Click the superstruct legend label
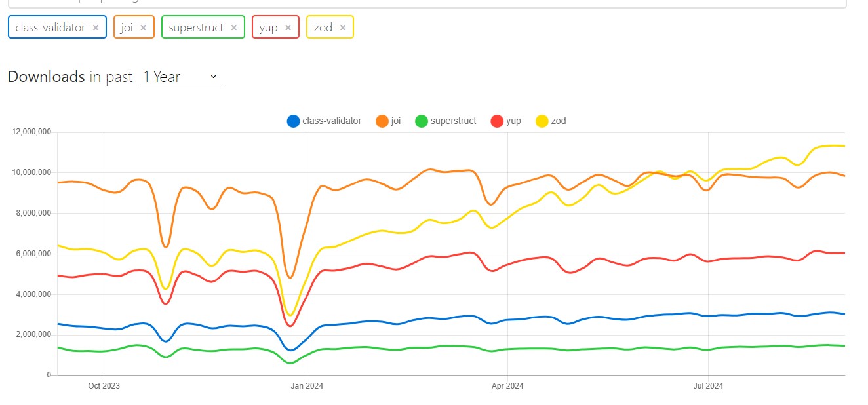Image resolution: width=868 pixels, height=405 pixels. point(454,121)
